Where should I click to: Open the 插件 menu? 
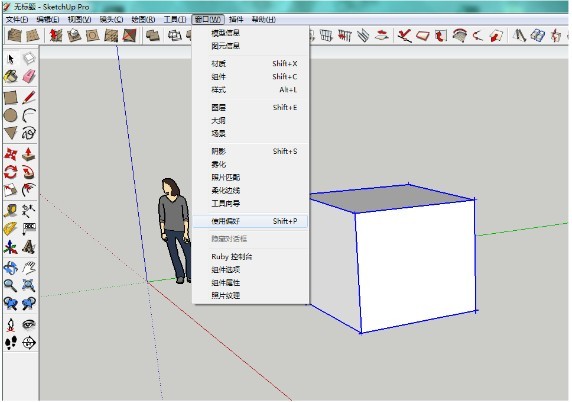pyautogui.click(x=236, y=19)
